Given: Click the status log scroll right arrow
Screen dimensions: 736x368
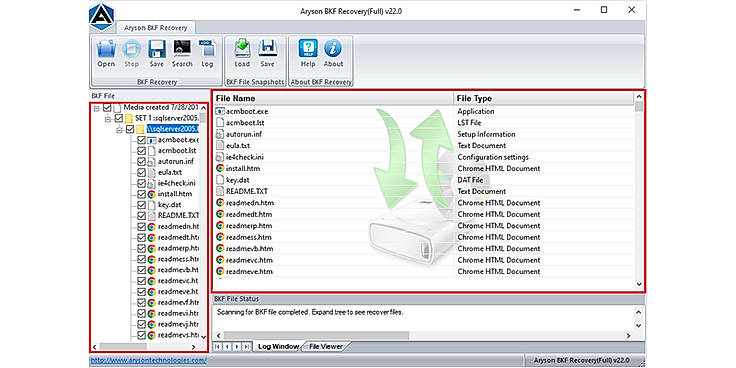Looking at the screenshot, I should (629, 336).
